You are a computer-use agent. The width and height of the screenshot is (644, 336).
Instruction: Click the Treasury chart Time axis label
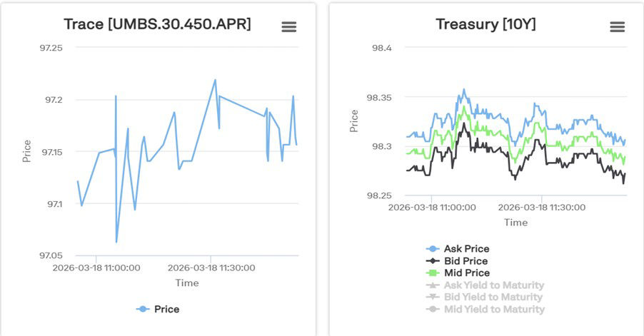coord(515,223)
